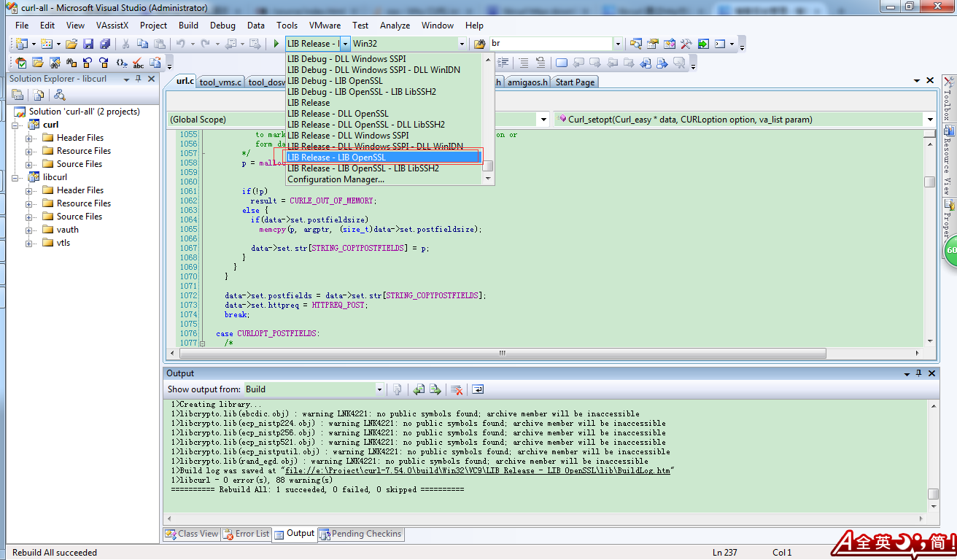Open Solution Explorer toolbar icon

636,44
